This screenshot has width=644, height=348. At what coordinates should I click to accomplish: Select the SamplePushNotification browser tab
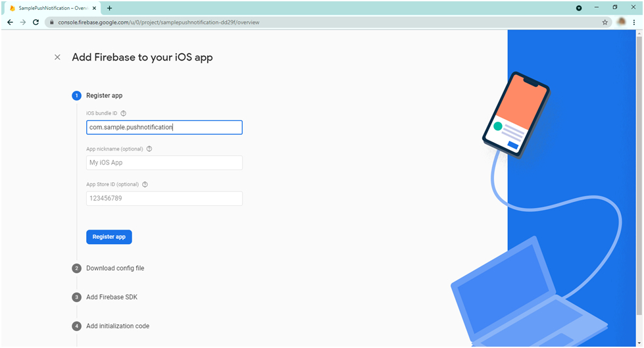coord(53,8)
